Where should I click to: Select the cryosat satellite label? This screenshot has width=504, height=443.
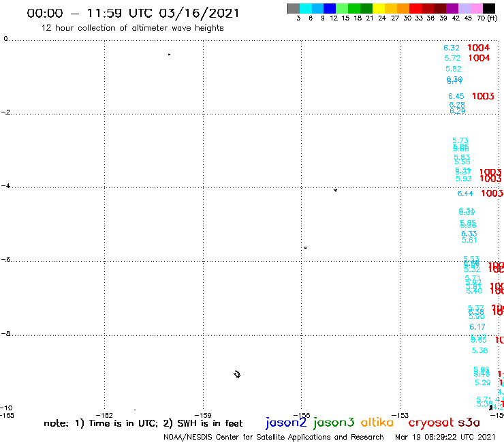[430, 423]
